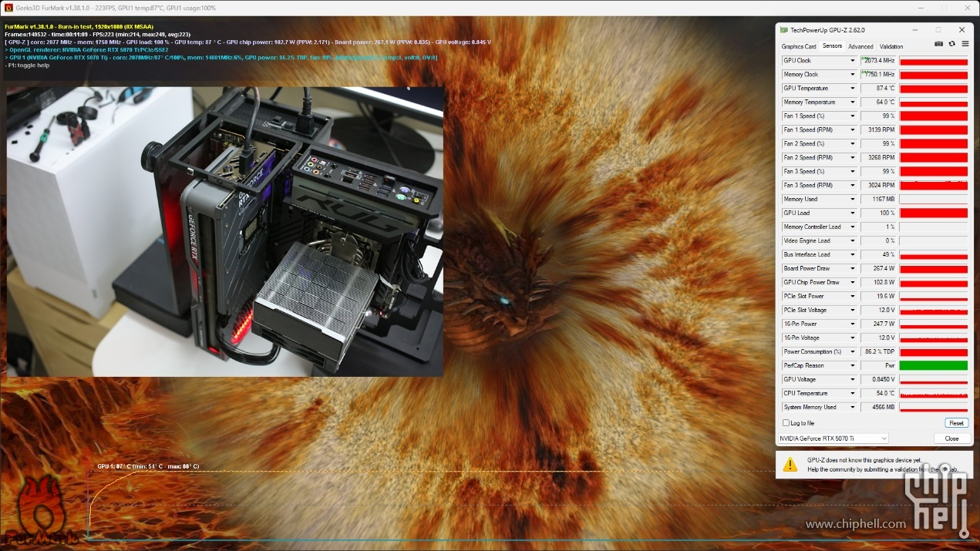The height and width of the screenshot is (551, 980).
Task: Open the NVIDIA GeForce RTX 5070 Ti selector
Action: (x=833, y=438)
